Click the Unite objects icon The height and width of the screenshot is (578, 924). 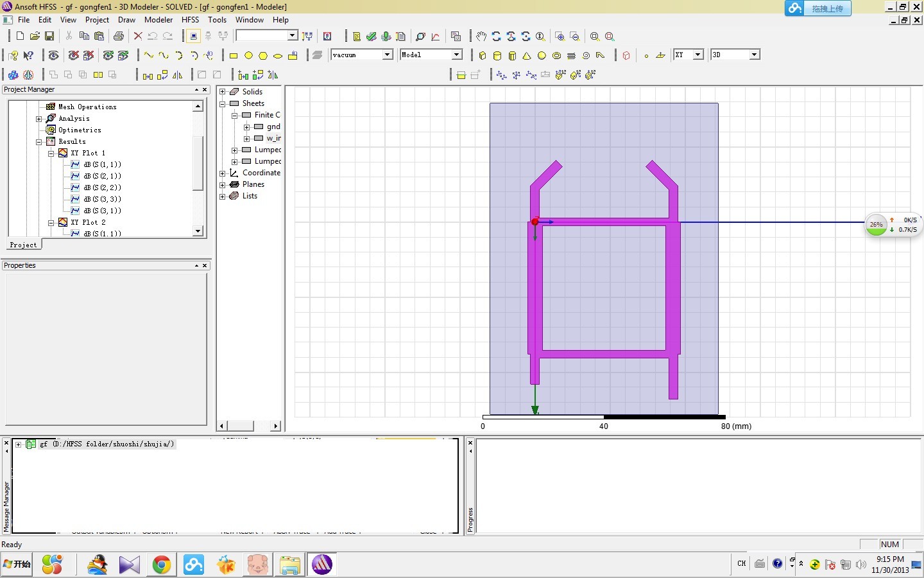click(53, 74)
